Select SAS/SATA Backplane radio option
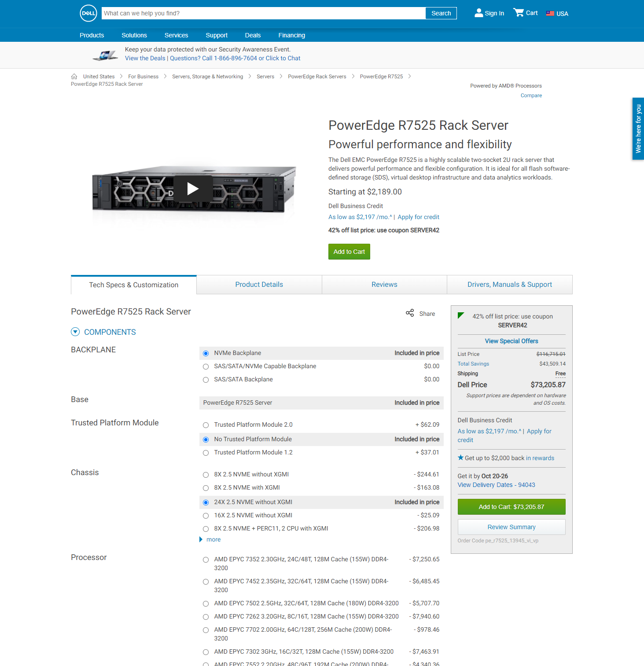The image size is (644, 666). coord(206,380)
